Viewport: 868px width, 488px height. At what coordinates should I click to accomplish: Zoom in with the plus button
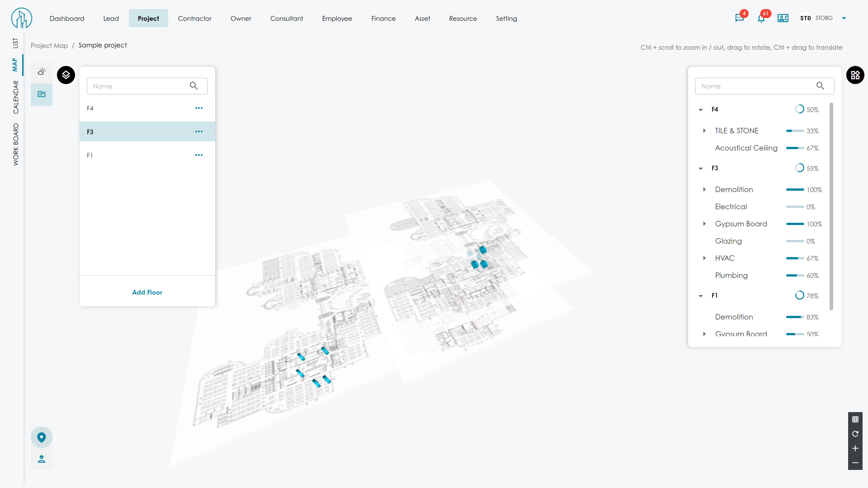pyautogui.click(x=855, y=448)
